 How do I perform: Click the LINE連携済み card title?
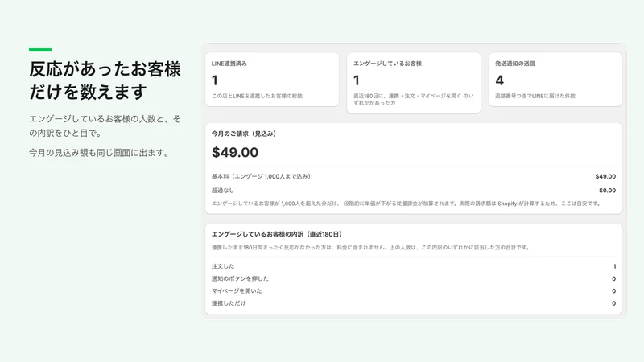(229, 64)
